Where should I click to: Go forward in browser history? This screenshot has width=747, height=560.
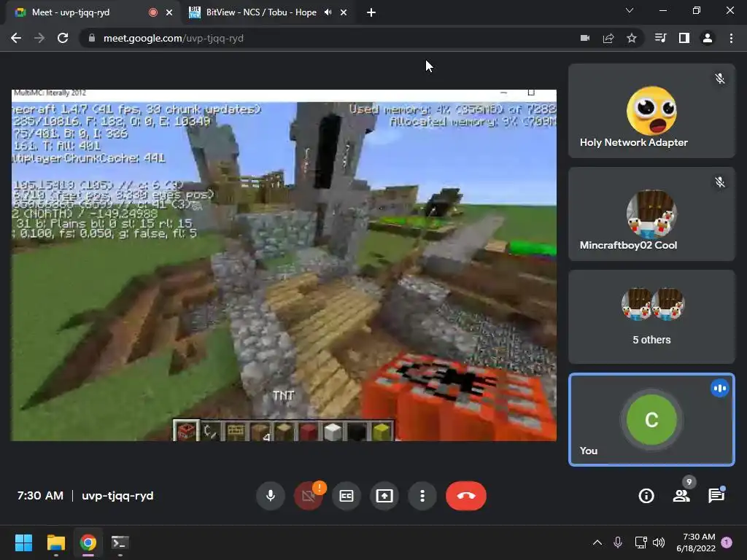(x=39, y=38)
